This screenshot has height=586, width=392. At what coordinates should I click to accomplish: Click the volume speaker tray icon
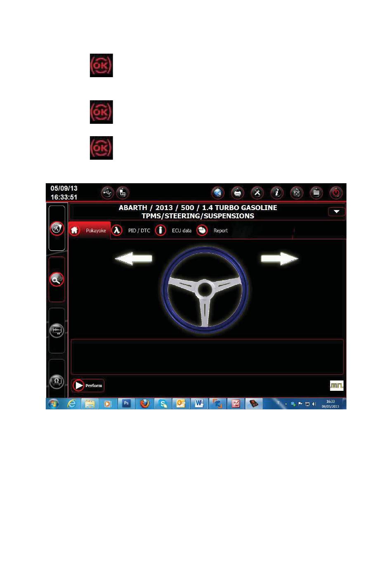click(314, 404)
